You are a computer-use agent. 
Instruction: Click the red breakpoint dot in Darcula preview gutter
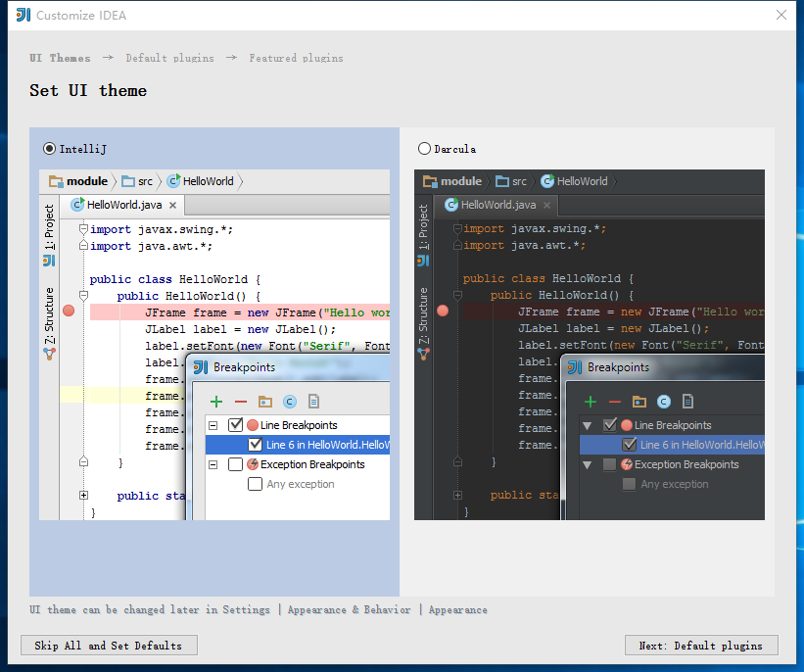tap(443, 311)
